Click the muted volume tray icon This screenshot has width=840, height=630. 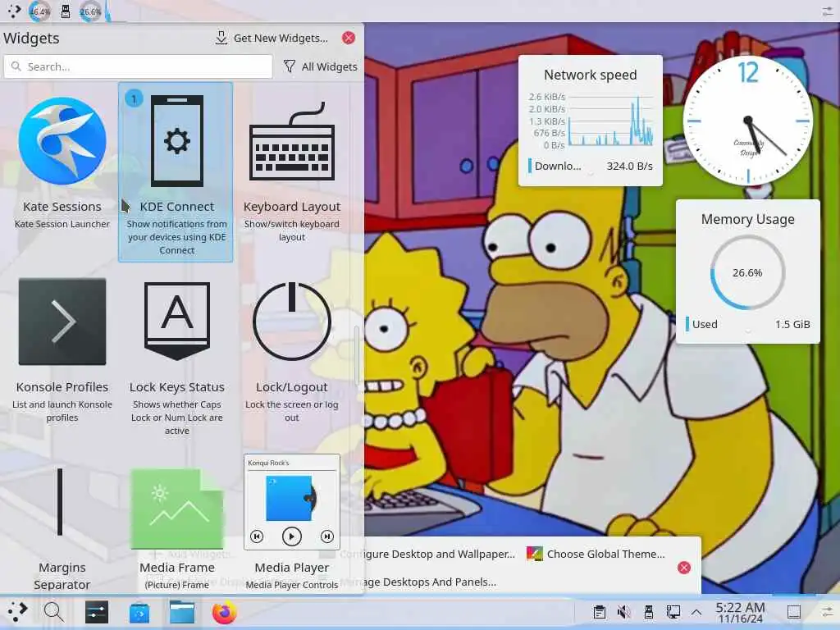tap(623, 612)
